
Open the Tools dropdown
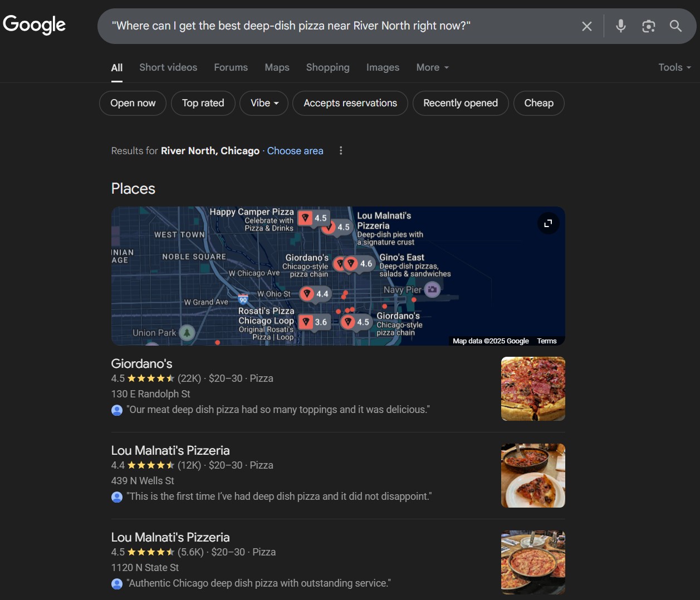click(674, 67)
